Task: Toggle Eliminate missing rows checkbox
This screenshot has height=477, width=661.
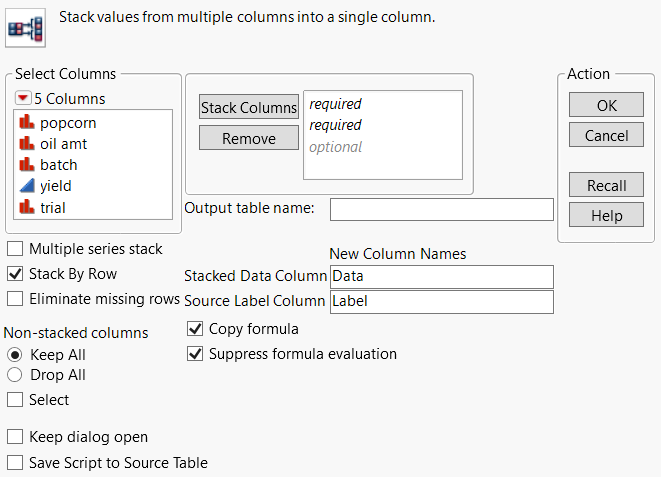Action: (15, 298)
